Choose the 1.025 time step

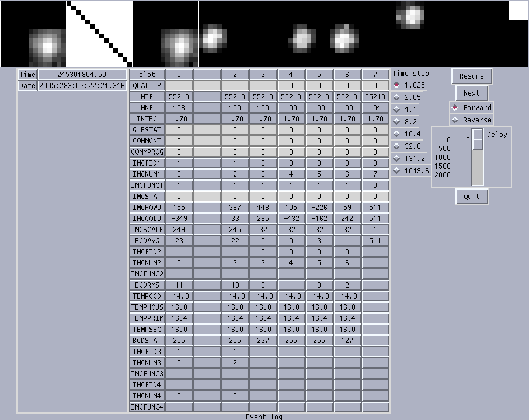[409, 85]
